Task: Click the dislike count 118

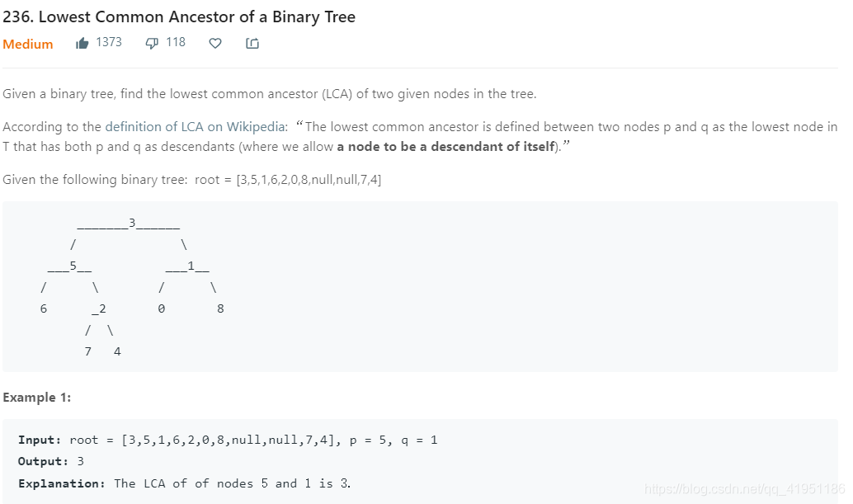Action: click(x=176, y=42)
